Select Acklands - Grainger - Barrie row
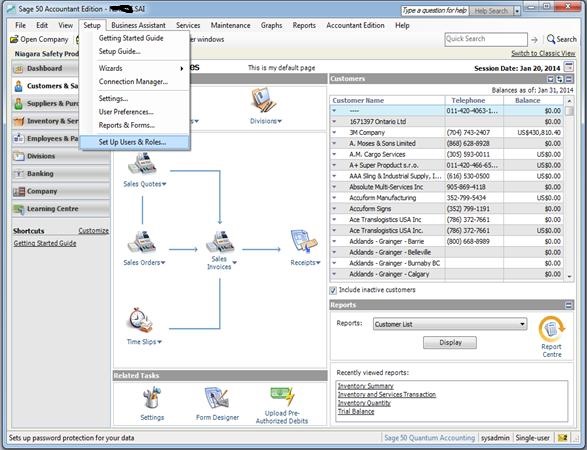587x450 pixels. [446, 241]
